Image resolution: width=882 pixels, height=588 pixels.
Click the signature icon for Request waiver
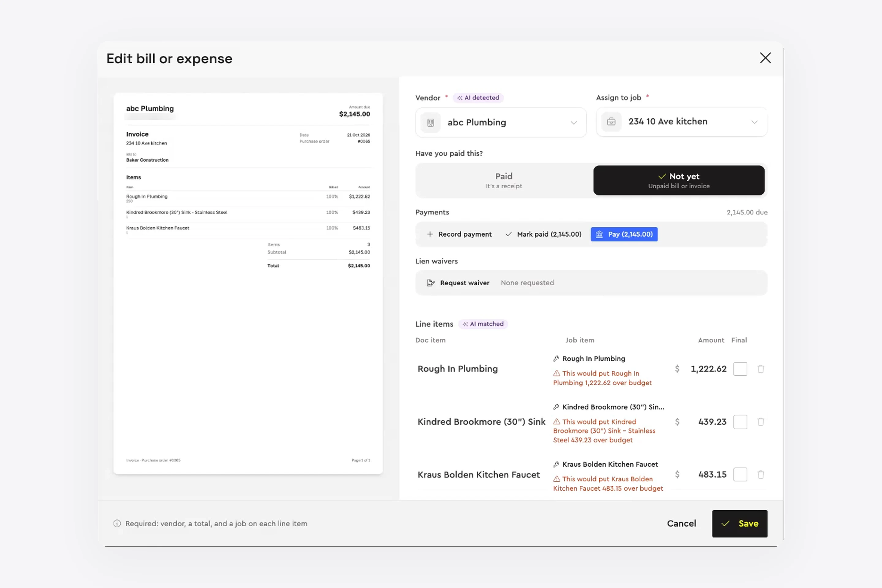(x=431, y=283)
